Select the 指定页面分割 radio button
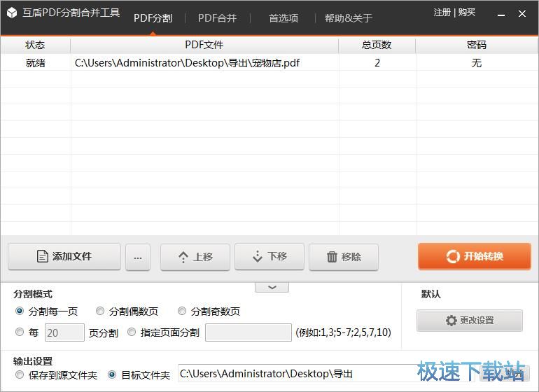Screen dimensions: 539x392 (x=132, y=332)
